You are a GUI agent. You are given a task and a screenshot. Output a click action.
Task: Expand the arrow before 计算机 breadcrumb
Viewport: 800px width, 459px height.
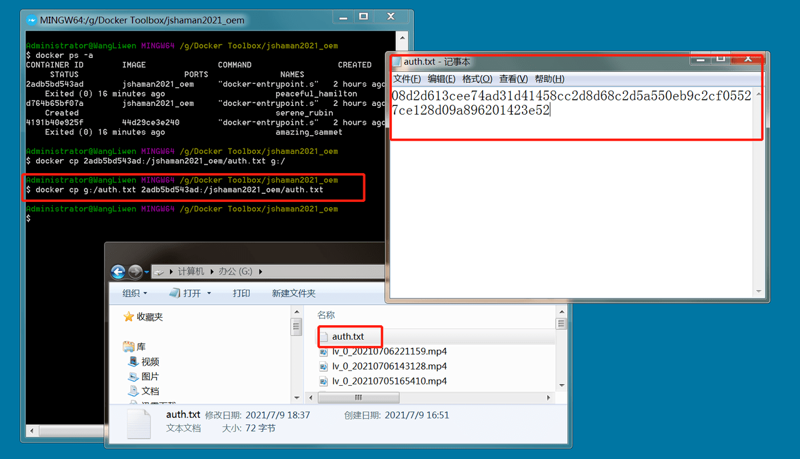coord(171,271)
